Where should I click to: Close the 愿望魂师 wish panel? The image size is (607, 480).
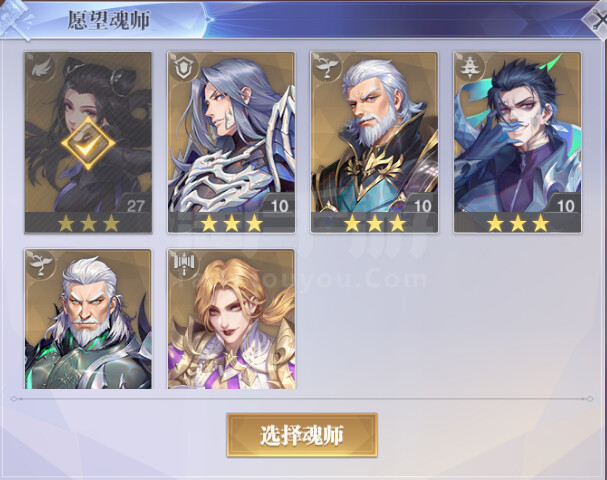tap(596, 20)
